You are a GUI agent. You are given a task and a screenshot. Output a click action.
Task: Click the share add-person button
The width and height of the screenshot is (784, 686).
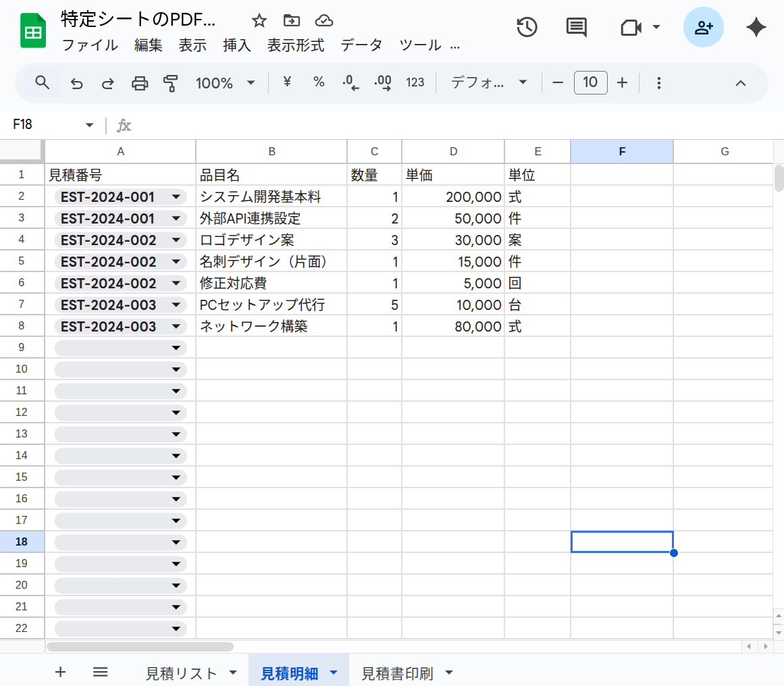point(704,27)
